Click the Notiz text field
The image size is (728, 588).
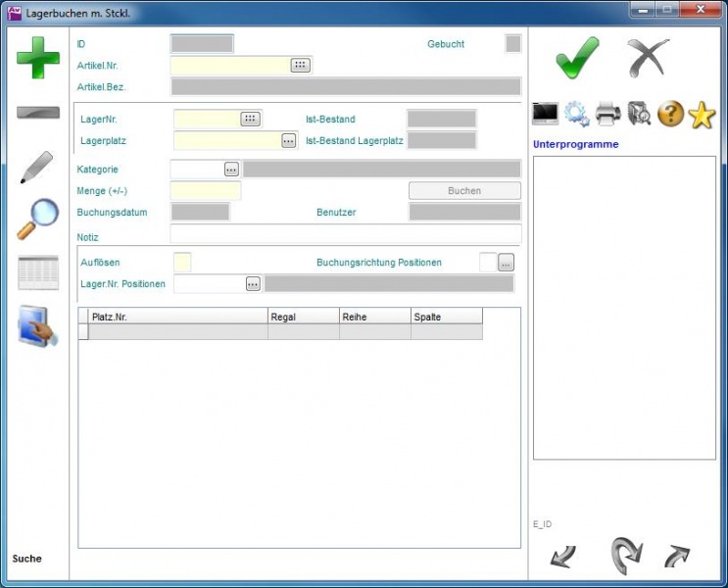click(345, 234)
